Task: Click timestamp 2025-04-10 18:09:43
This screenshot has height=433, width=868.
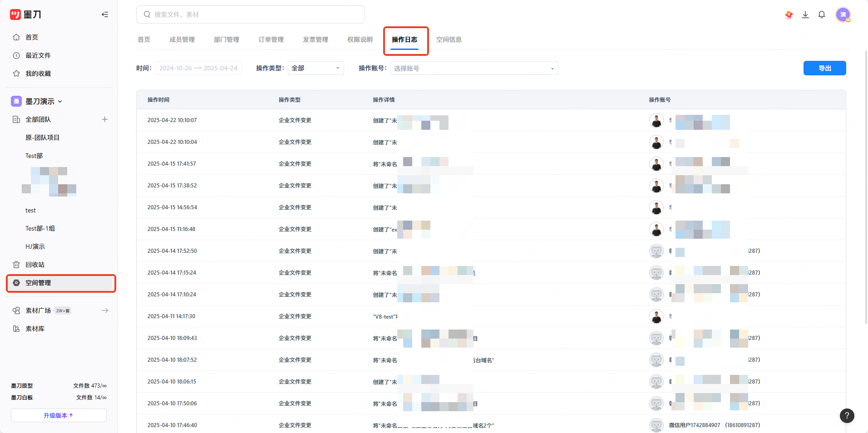Action: pos(172,338)
